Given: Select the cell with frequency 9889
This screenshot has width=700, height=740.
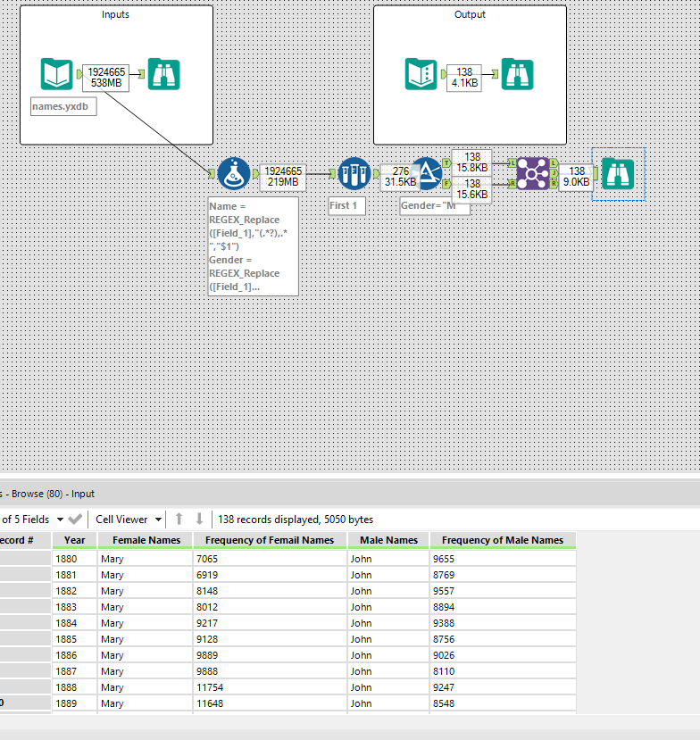Looking at the screenshot, I should 270,655.
